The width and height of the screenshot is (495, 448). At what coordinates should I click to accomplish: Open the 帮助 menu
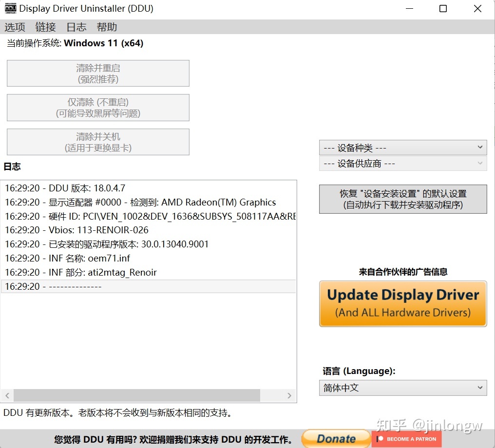click(x=107, y=27)
